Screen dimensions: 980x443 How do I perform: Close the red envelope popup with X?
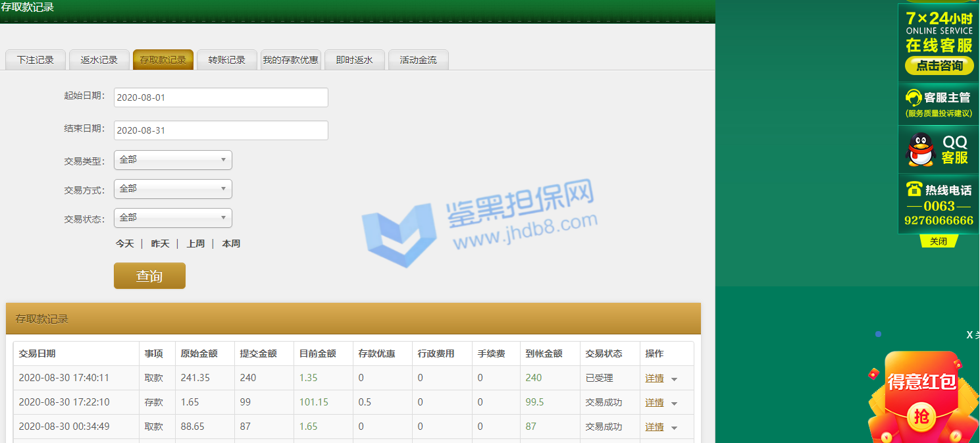[x=969, y=335]
